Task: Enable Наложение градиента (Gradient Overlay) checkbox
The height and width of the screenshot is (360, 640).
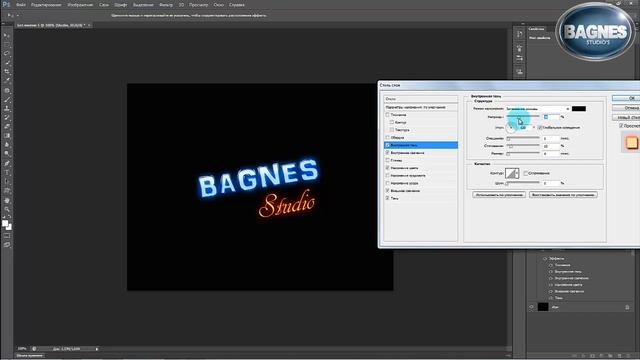Action: [387, 176]
